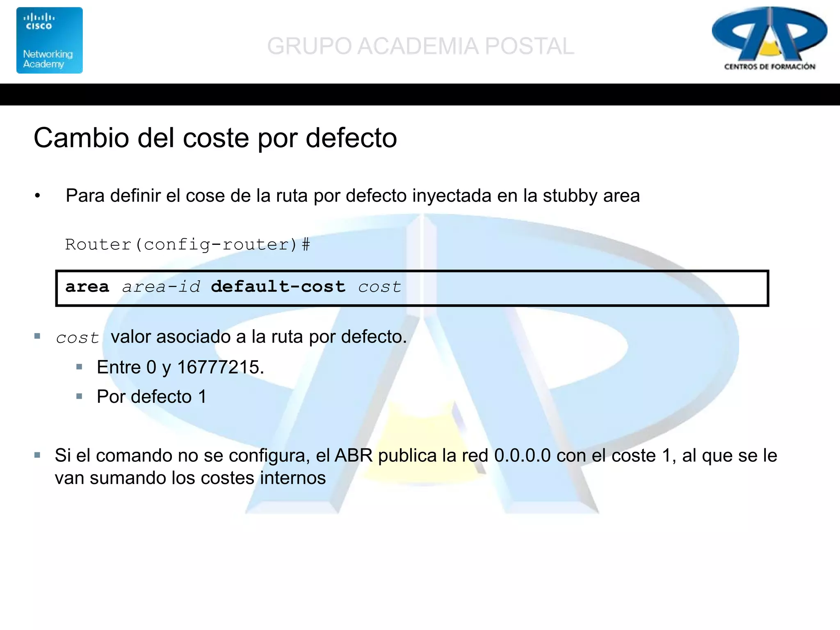Click the text 'Entre 0 y 16777215.'

tap(180, 367)
